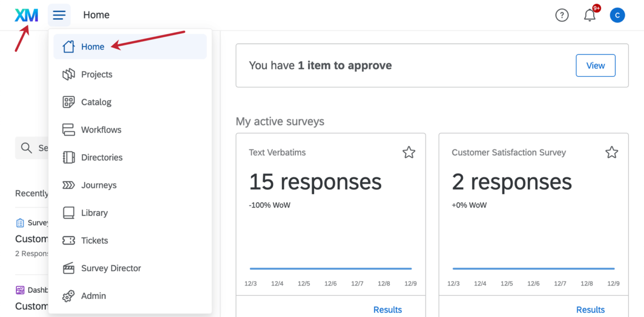Click the Home title in top bar

tap(96, 15)
